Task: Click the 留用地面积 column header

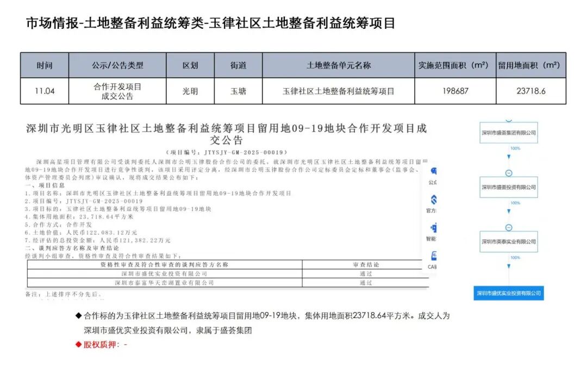Action: pos(530,65)
